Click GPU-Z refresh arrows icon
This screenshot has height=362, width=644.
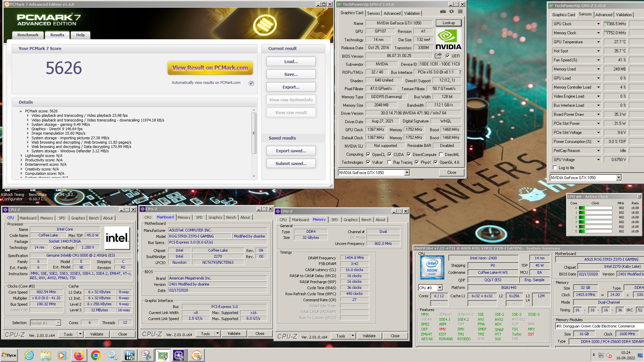pyautogui.click(x=452, y=11)
